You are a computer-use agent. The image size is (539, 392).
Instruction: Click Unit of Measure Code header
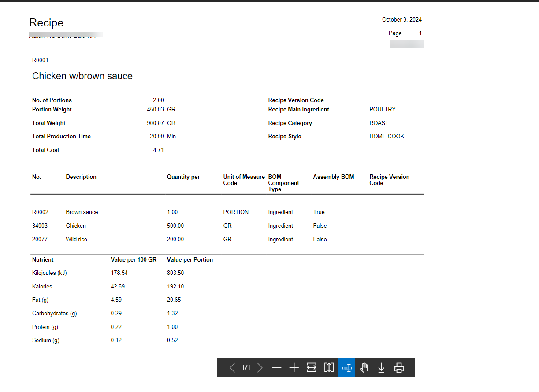(244, 180)
